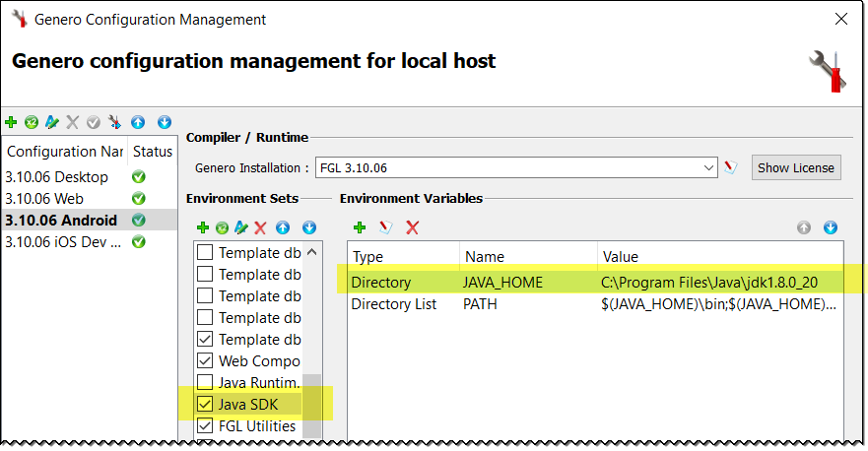Click the environment sets scrollbar thumb
This screenshot has width=868, height=451.
pyautogui.click(x=311, y=405)
